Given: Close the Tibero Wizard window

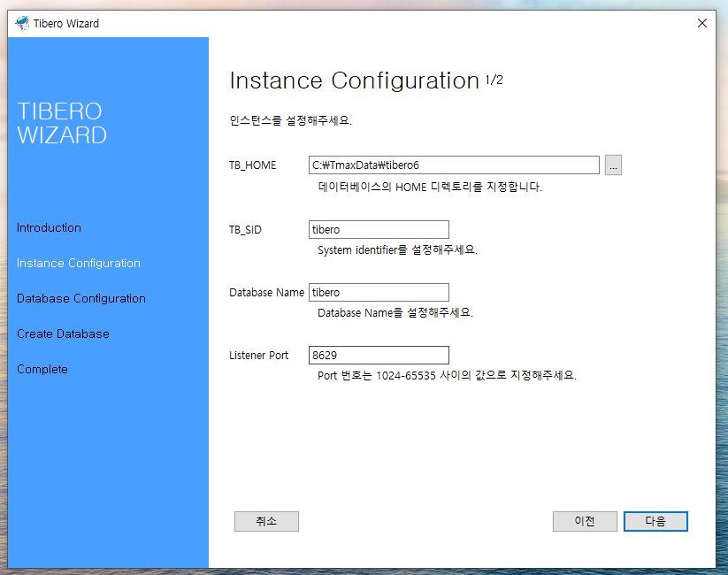Looking at the screenshot, I should [x=702, y=23].
